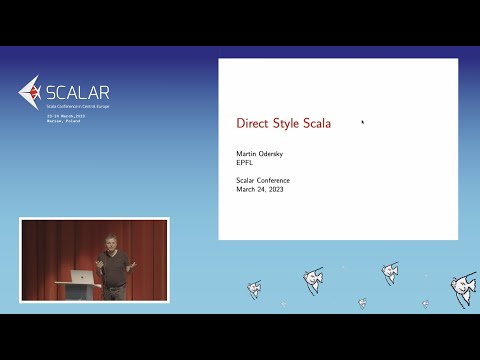The width and height of the screenshot is (480, 360).
Task: Click the 'EPFL' text on the slide
Action: 244,163
